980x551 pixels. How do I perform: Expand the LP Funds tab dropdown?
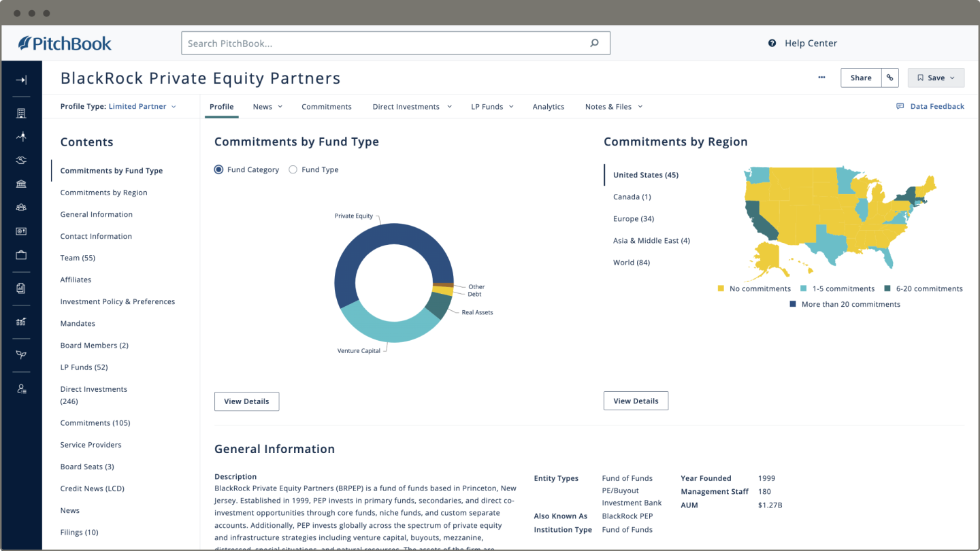[493, 107]
